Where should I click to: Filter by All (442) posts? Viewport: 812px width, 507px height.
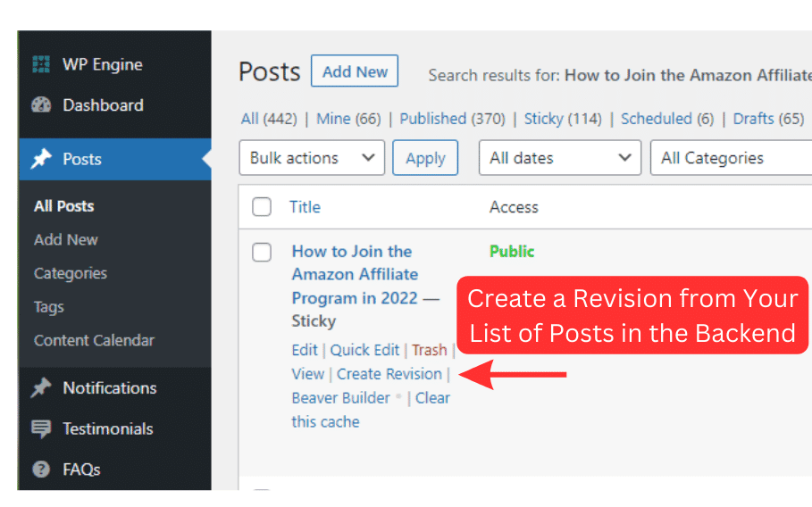(269, 119)
